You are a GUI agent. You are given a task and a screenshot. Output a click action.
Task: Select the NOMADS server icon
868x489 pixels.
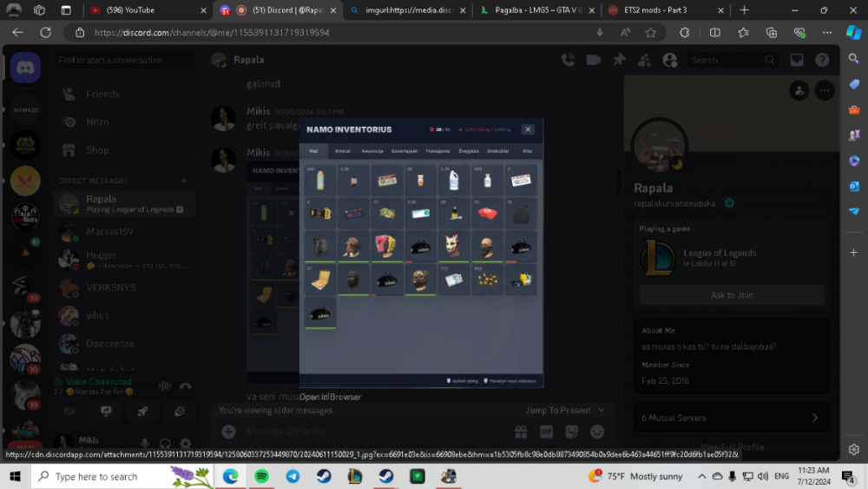pyautogui.click(x=25, y=109)
